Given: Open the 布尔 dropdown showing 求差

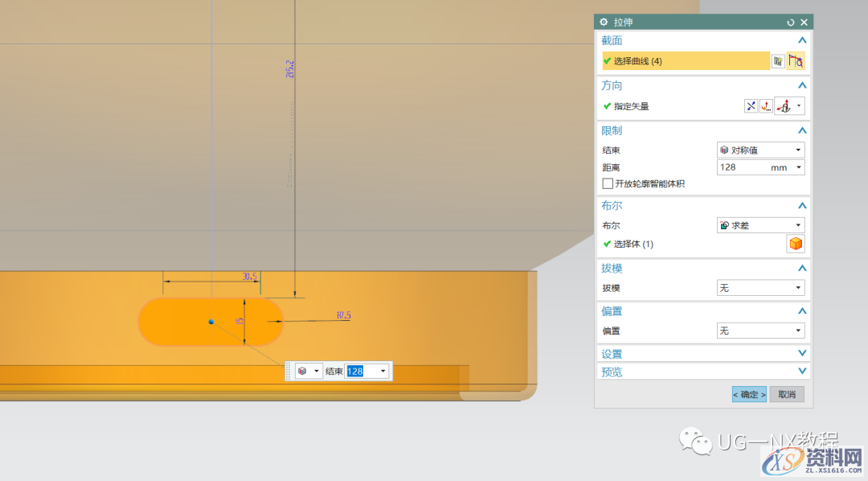Looking at the screenshot, I should pos(760,225).
